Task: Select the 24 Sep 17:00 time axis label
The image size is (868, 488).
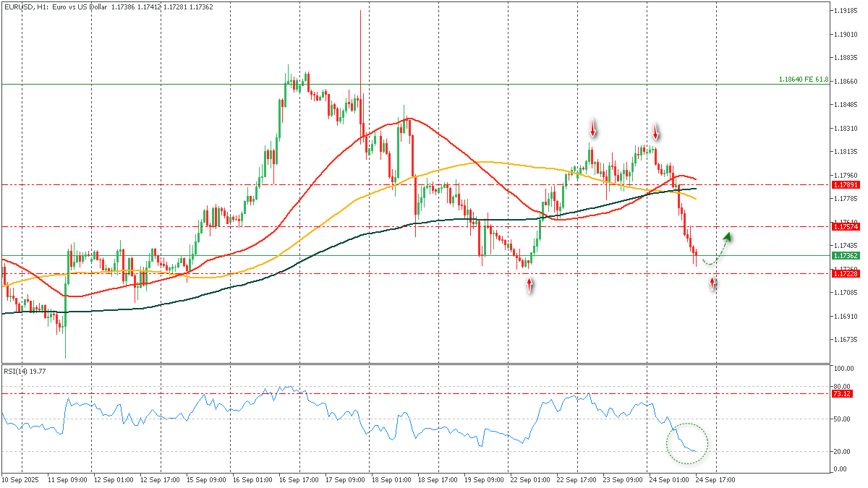Action: pos(716,479)
